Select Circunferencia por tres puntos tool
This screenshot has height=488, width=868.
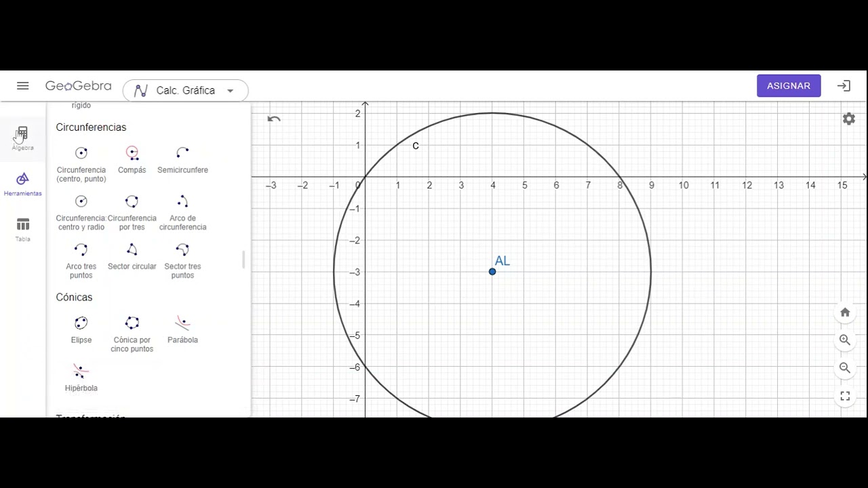point(132,212)
